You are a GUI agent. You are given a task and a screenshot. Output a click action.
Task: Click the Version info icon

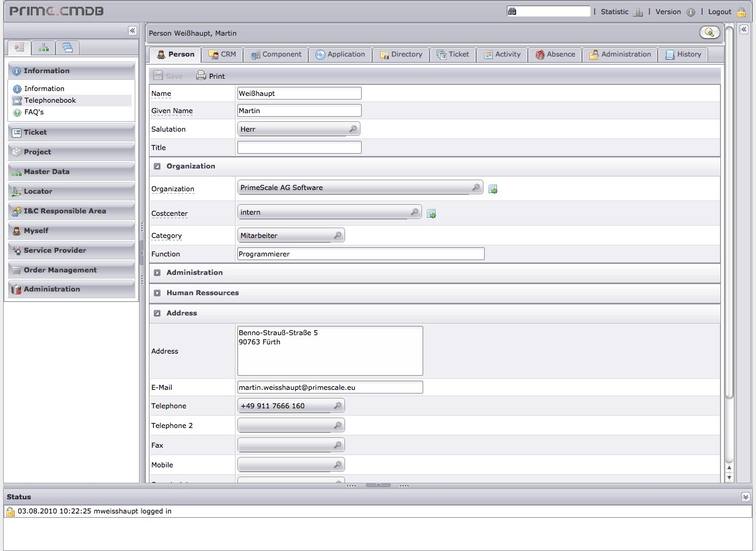(690, 12)
